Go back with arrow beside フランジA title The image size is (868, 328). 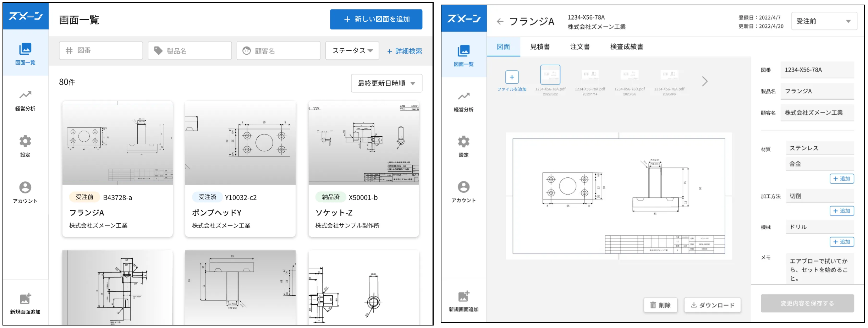[500, 22]
